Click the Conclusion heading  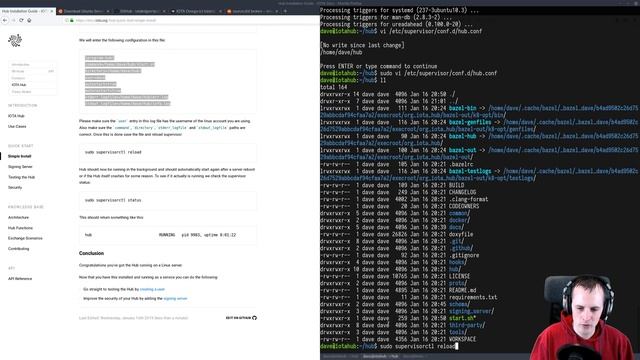click(91, 253)
